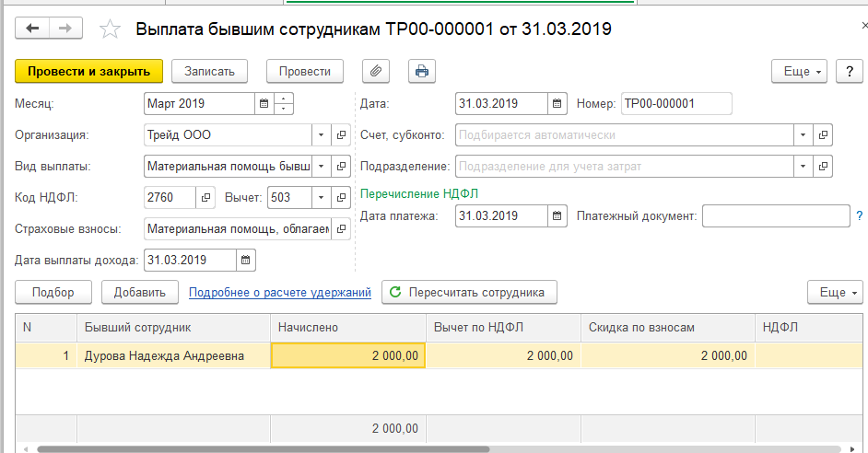Click into the Подразделение input field
868x453 pixels.
(625, 166)
